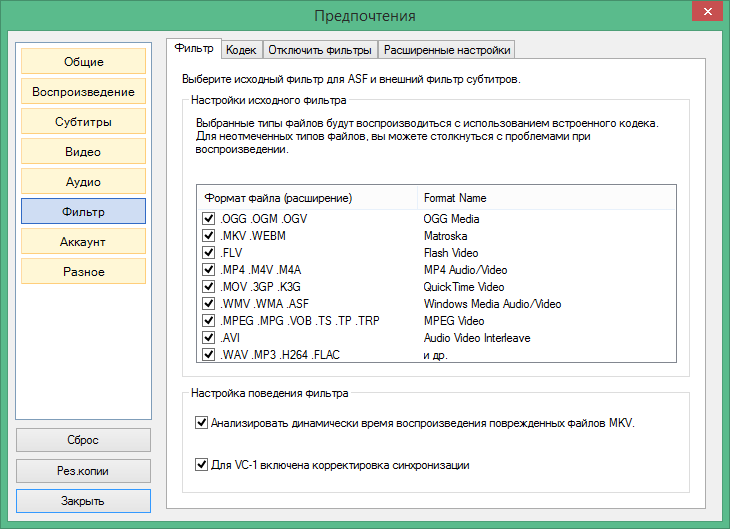Open the Расширенные настройки tab
This screenshot has height=529, width=730.
[447, 50]
